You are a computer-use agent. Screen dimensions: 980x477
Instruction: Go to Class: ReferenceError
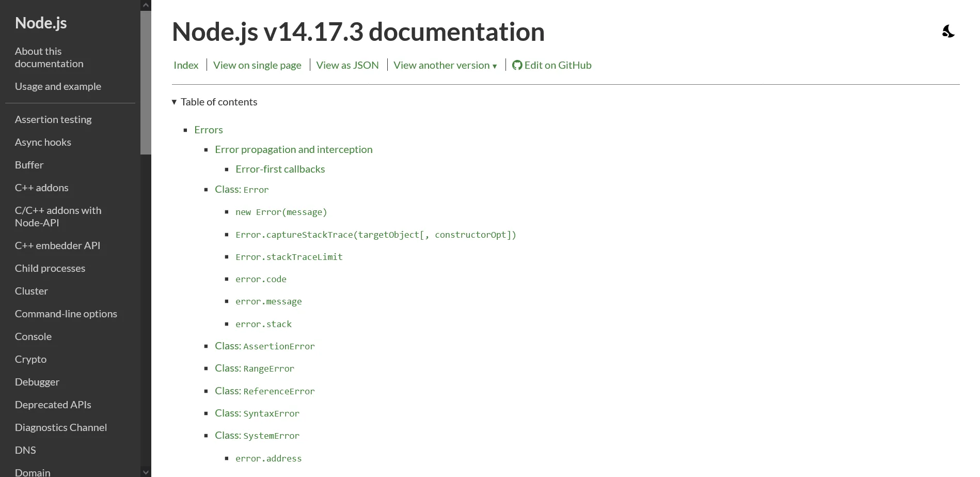[265, 391]
